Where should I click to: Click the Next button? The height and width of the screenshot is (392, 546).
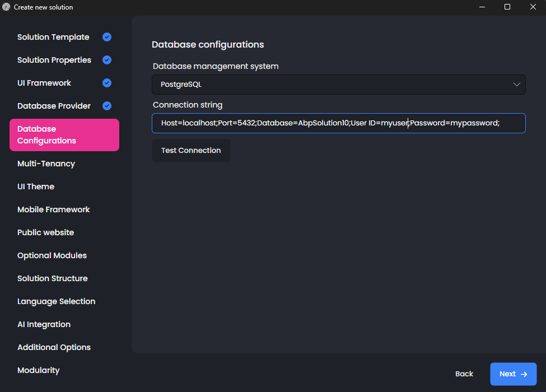(x=513, y=374)
